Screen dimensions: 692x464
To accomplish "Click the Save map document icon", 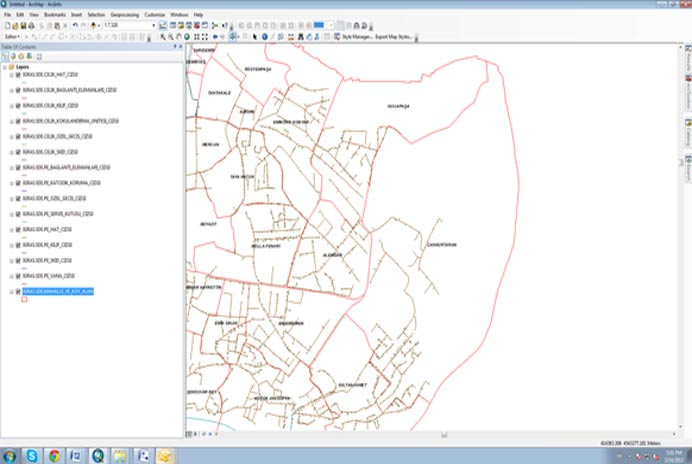I will 25,25.
